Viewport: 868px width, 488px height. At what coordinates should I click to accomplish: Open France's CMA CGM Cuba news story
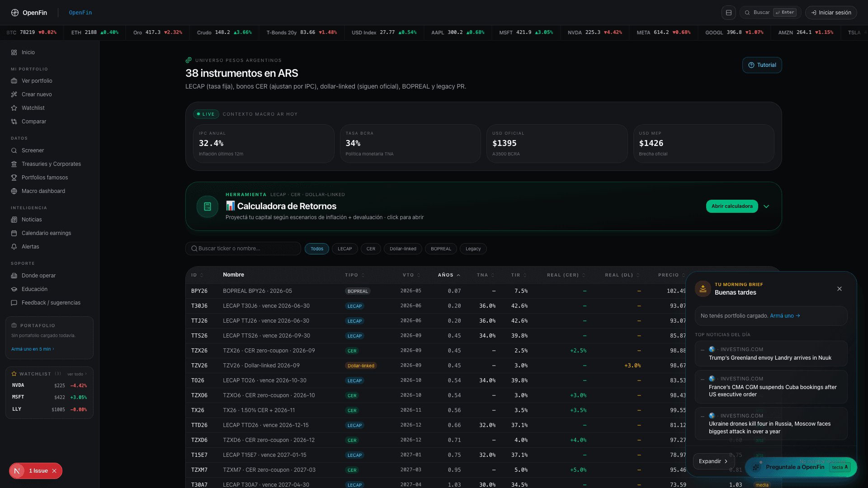pyautogui.click(x=771, y=387)
